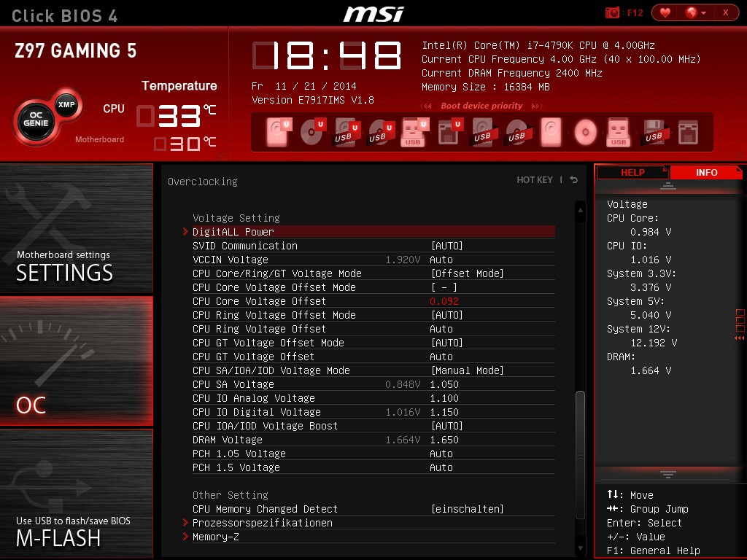Select the legacy network boot device icon
747x560 pixels.
coord(689,133)
